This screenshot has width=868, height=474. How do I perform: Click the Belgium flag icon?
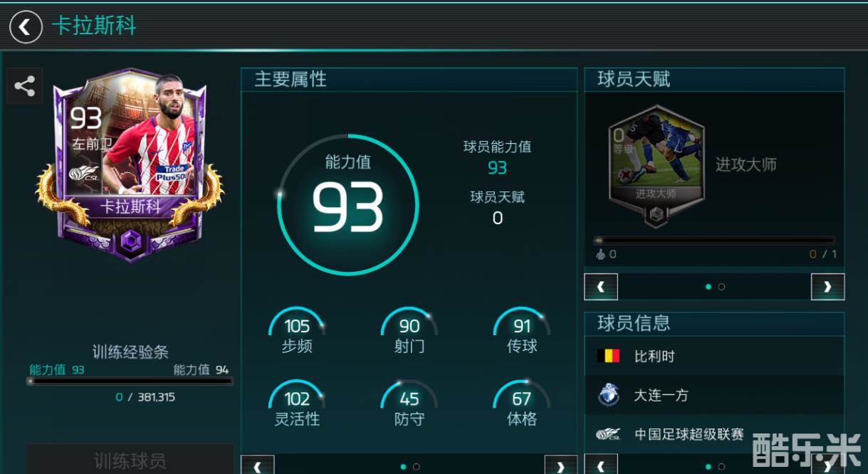point(608,356)
